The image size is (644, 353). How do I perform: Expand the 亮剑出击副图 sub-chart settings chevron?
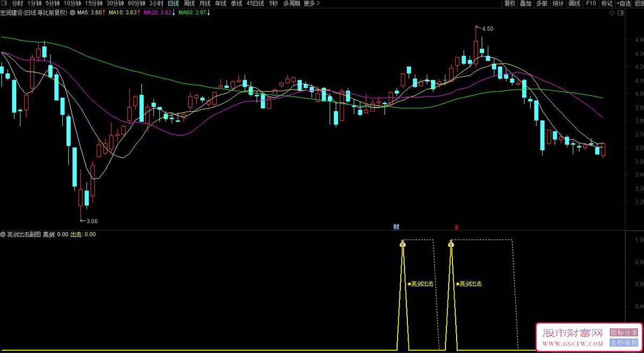tap(3, 234)
